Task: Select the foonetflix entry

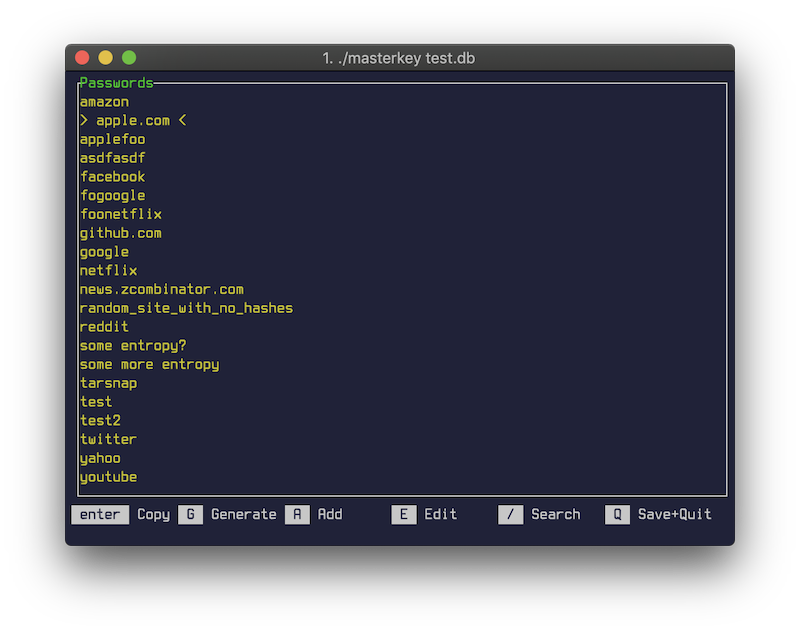Action: pyautogui.click(x=121, y=214)
